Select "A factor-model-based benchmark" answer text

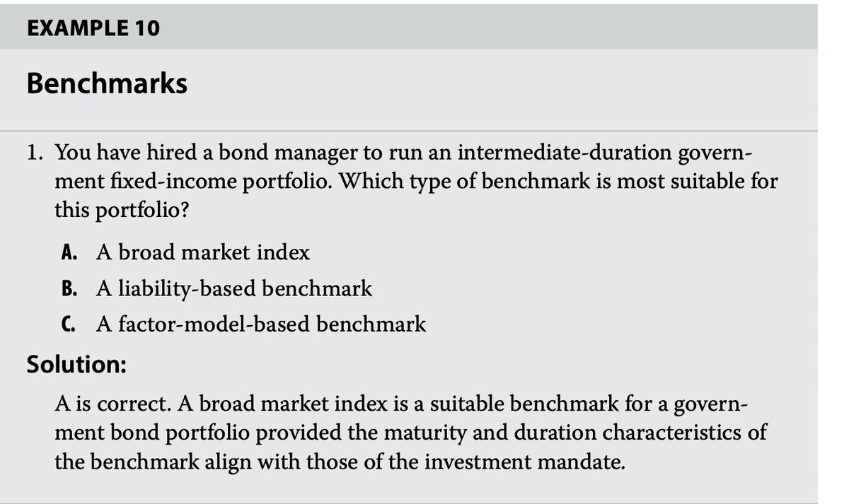click(261, 324)
